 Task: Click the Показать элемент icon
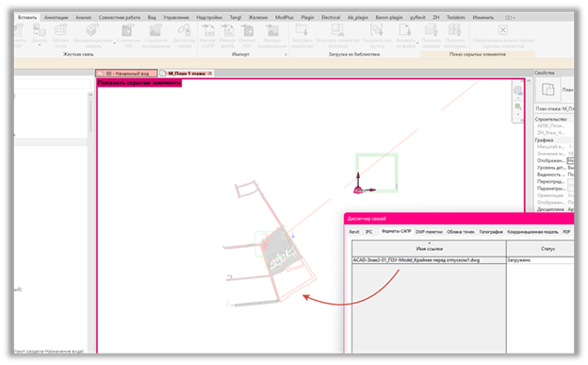[x=432, y=29]
